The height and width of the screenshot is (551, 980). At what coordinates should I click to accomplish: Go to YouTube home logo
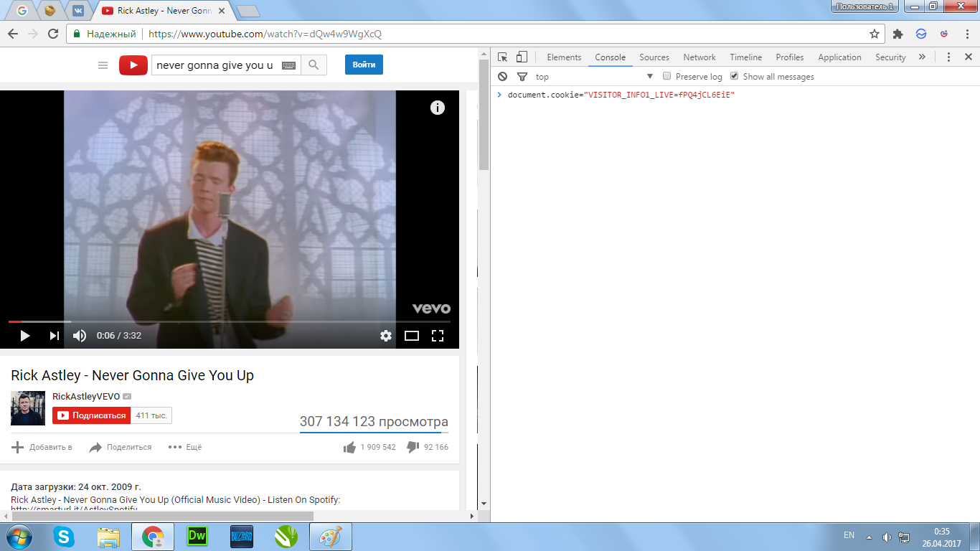(133, 65)
